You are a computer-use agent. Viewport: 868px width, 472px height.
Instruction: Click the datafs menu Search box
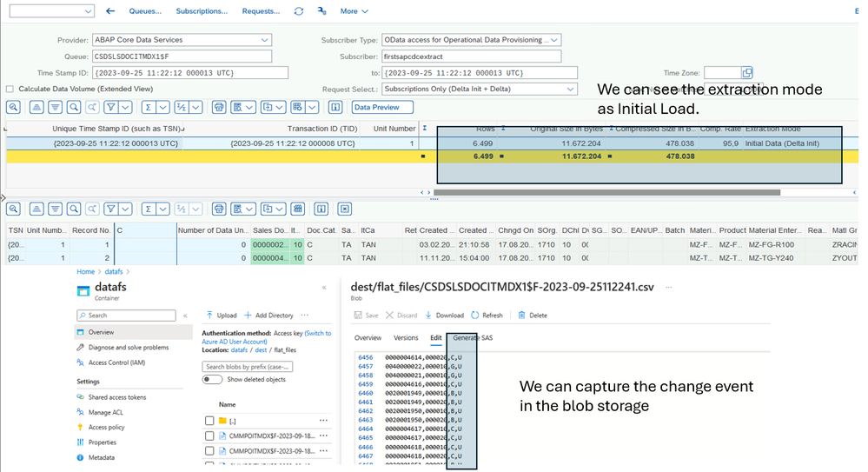(126, 316)
